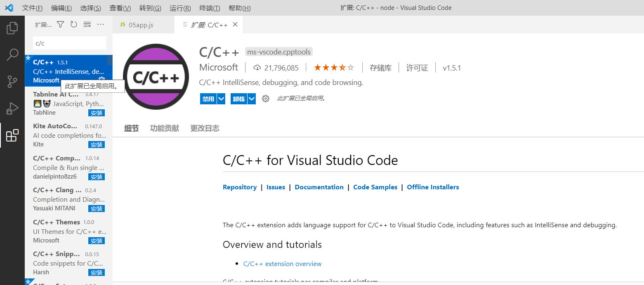Open the Search view in activity bar
Image resolution: width=644 pixels, height=285 pixels.
(12, 54)
